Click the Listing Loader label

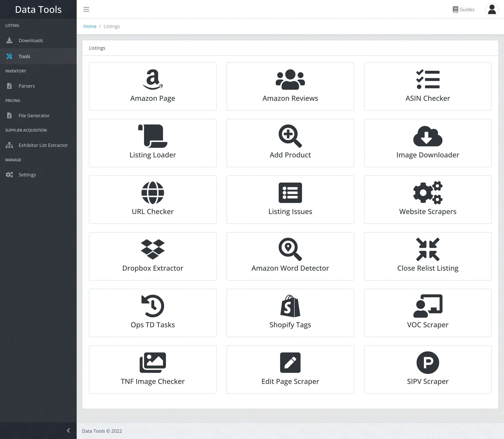tap(153, 155)
